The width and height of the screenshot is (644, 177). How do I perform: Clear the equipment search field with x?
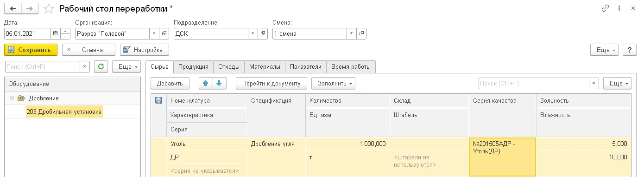coord(85,67)
